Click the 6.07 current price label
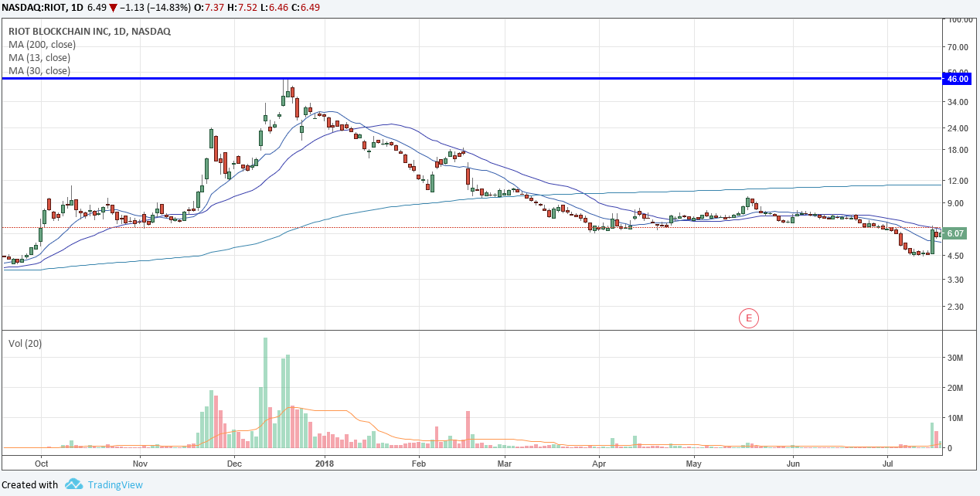 click(x=955, y=233)
